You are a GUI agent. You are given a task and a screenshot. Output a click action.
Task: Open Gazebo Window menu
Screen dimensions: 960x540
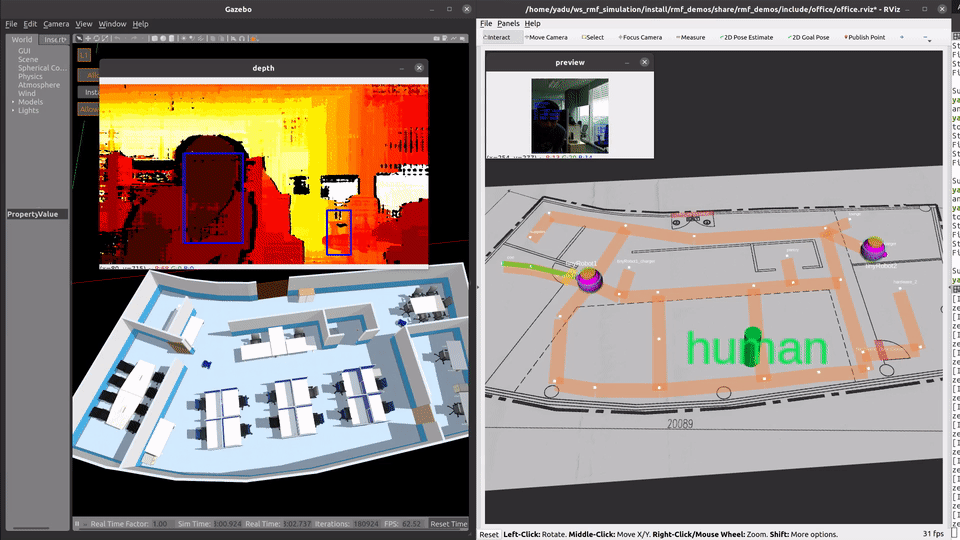112,24
